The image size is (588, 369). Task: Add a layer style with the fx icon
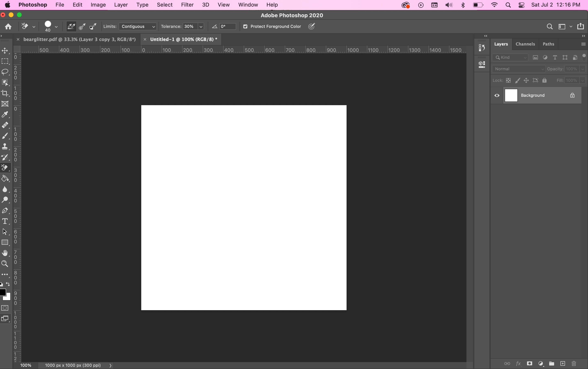pyautogui.click(x=518, y=364)
